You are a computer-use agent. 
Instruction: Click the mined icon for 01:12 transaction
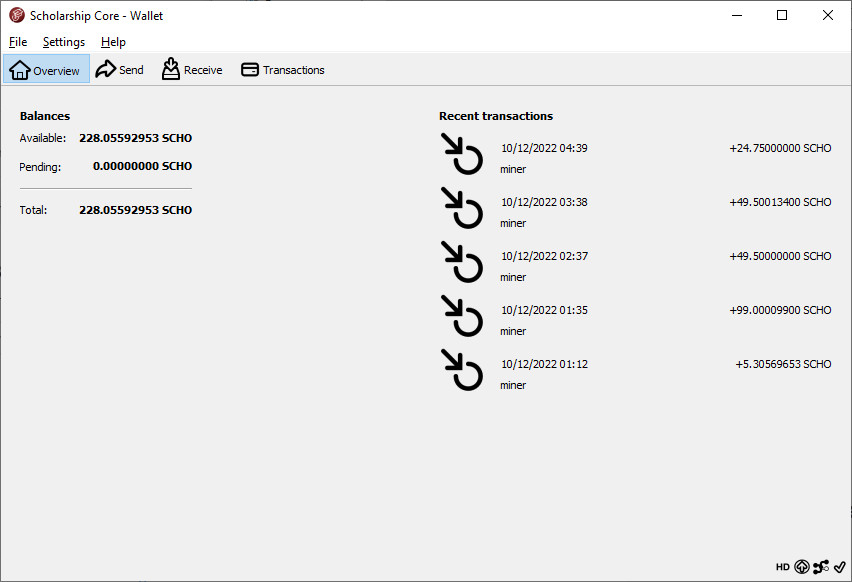tap(462, 370)
